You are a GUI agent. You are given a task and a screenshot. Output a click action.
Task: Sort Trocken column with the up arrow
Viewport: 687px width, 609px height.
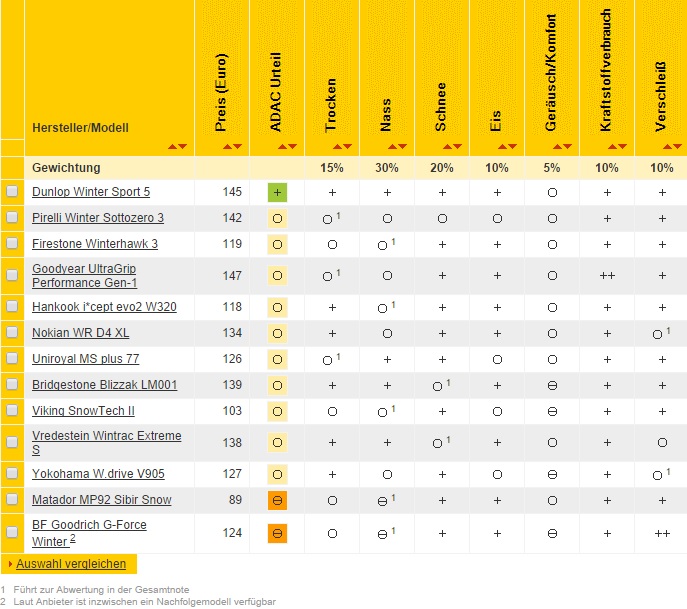(337, 146)
